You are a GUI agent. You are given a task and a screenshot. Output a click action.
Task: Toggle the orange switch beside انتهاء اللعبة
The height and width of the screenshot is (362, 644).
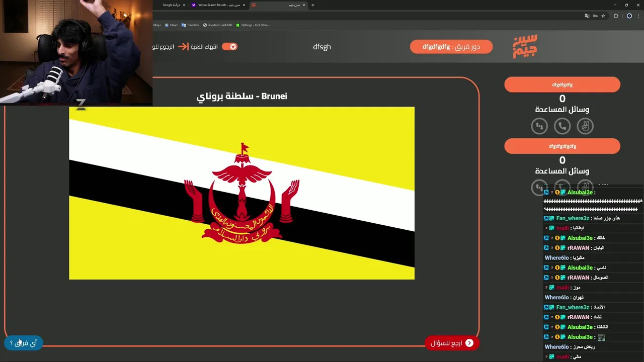(229, 46)
